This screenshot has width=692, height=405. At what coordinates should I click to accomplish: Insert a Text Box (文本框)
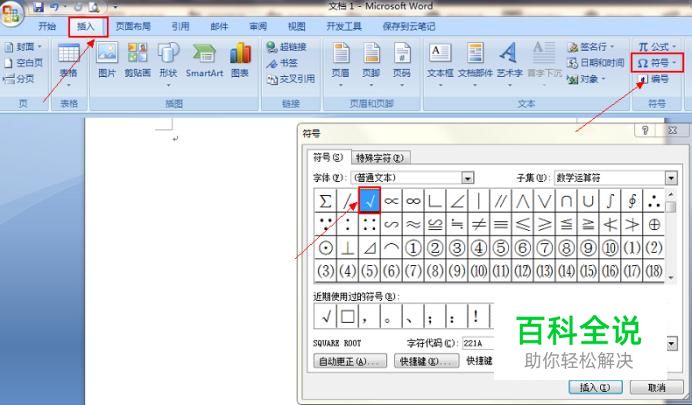(x=440, y=64)
